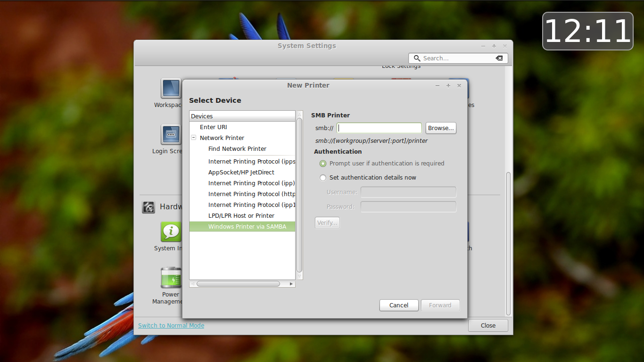Click the Hardware section gear icon
This screenshot has height=362, width=644.
click(x=149, y=207)
